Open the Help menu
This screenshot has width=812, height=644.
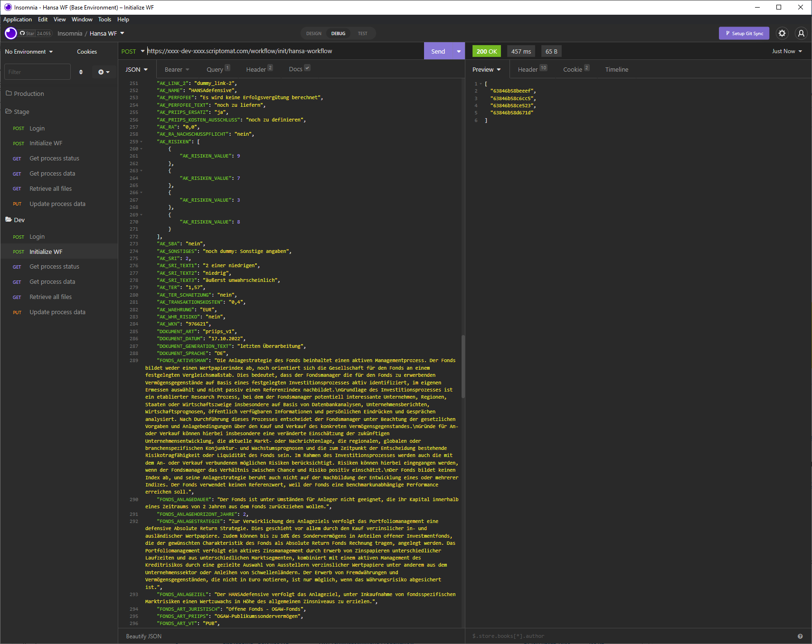click(x=123, y=19)
